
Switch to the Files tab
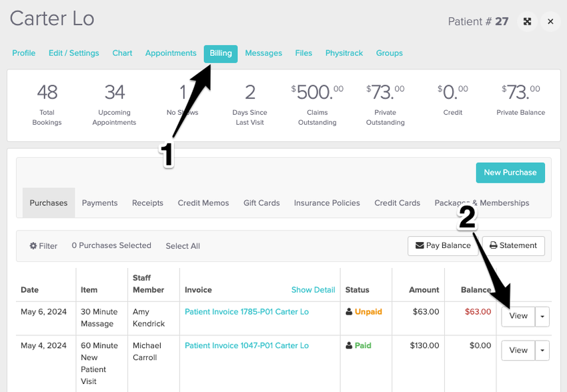tap(304, 53)
